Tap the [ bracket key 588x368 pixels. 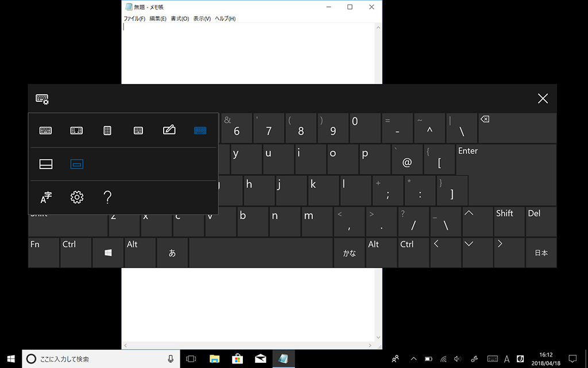coord(439,159)
